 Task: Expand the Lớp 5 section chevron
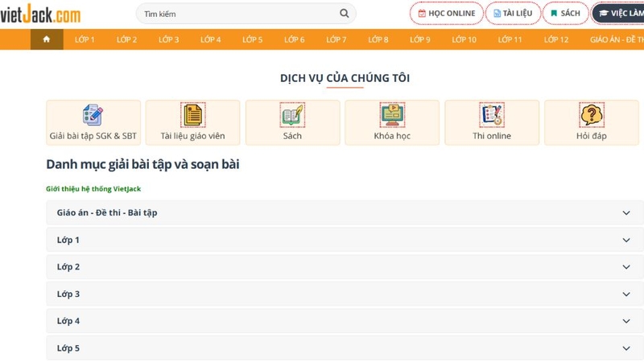(626, 348)
